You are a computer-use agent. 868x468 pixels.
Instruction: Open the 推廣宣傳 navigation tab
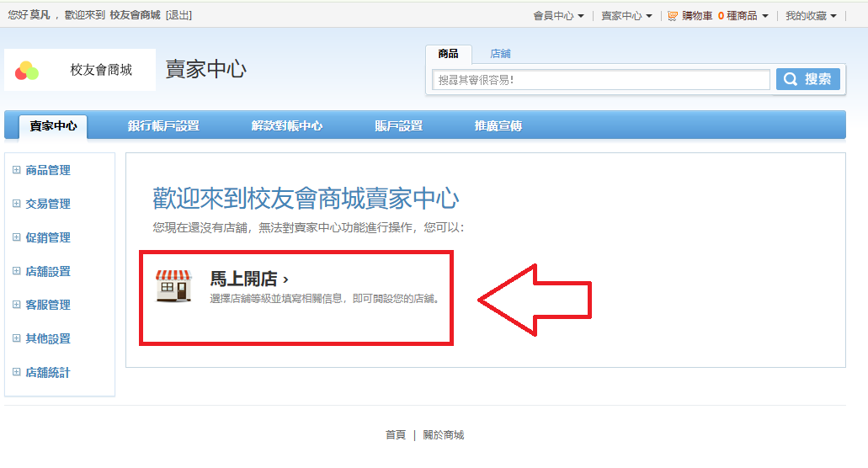(498, 126)
